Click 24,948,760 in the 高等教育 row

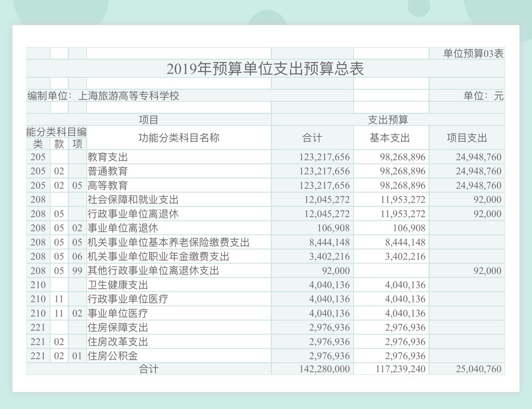[x=479, y=186]
